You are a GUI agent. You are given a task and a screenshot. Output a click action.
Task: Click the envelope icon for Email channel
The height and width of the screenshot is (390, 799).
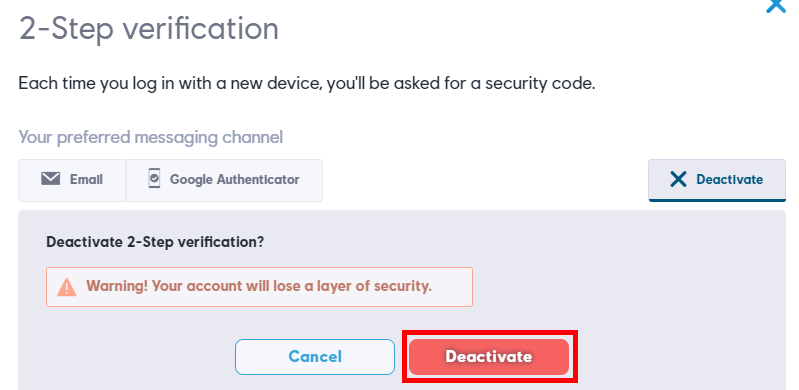pyautogui.click(x=50, y=179)
